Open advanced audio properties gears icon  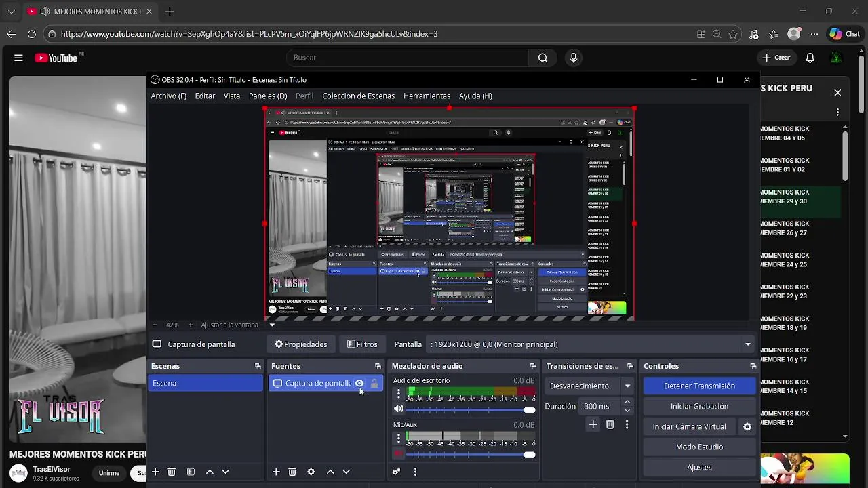click(397, 472)
